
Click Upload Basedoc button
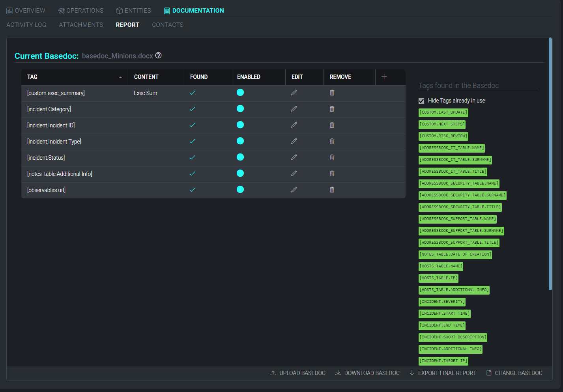click(x=298, y=373)
